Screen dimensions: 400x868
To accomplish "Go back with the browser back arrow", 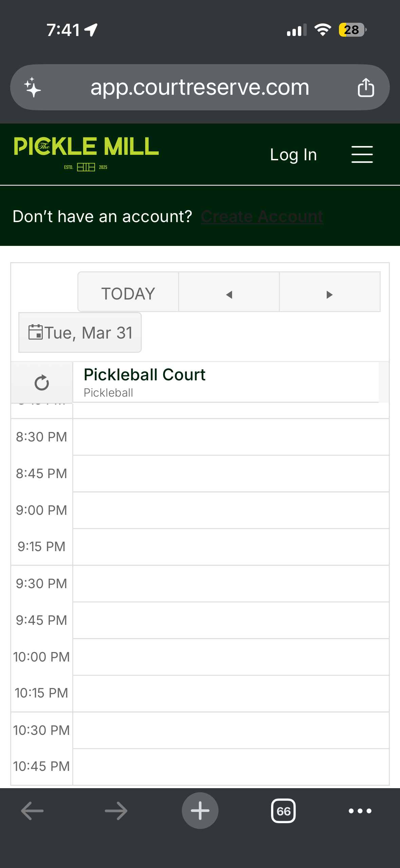I will 32,811.
